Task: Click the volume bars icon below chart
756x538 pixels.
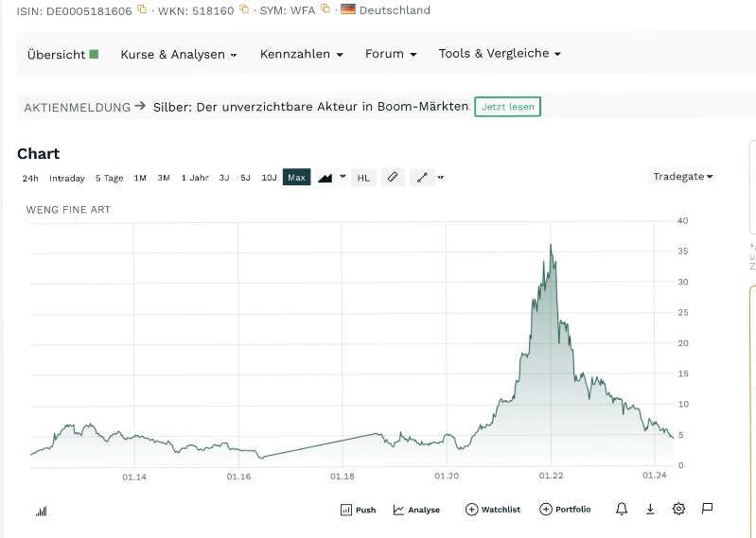Action: pos(42,512)
